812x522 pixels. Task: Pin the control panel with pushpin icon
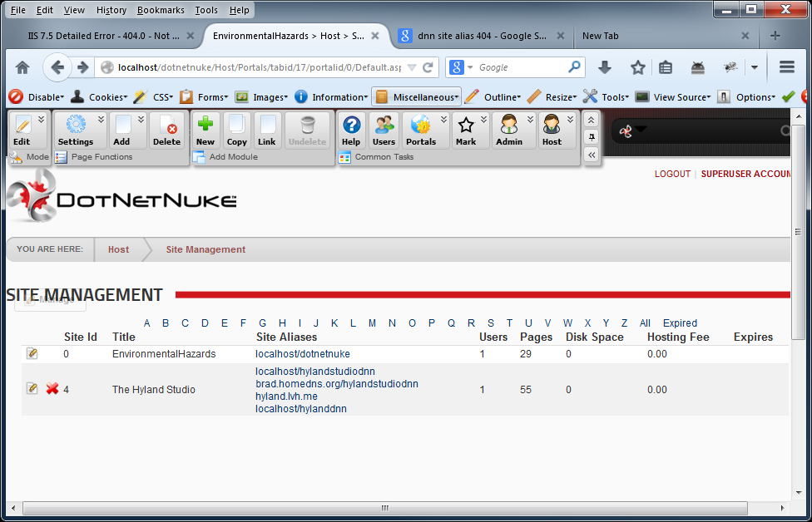592,137
